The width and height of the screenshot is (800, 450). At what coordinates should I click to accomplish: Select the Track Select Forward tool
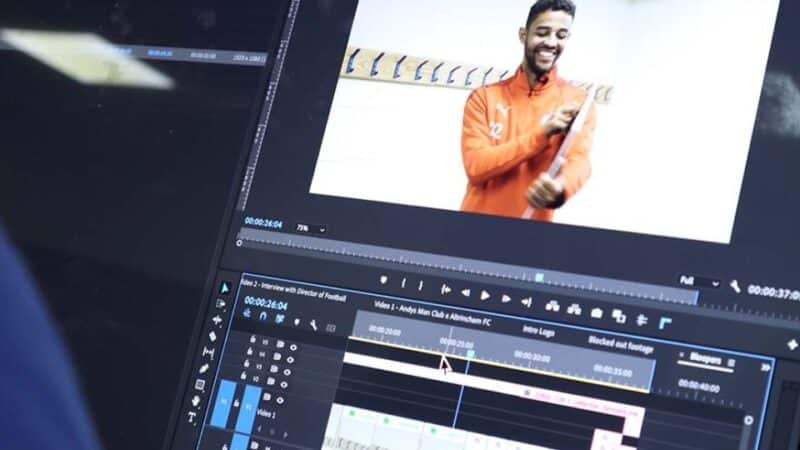pos(221,304)
